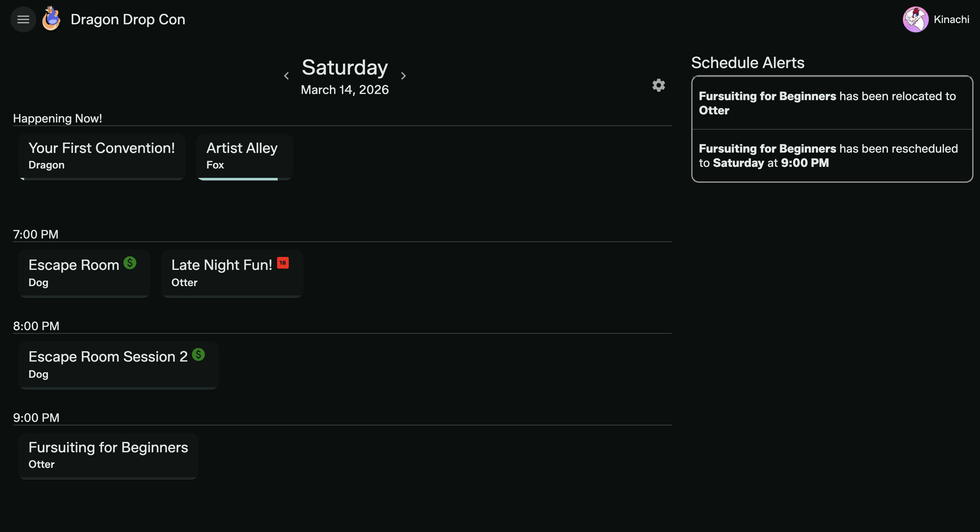980x532 pixels.
Task: Open the hamburger navigation menu
Action: [23, 19]
